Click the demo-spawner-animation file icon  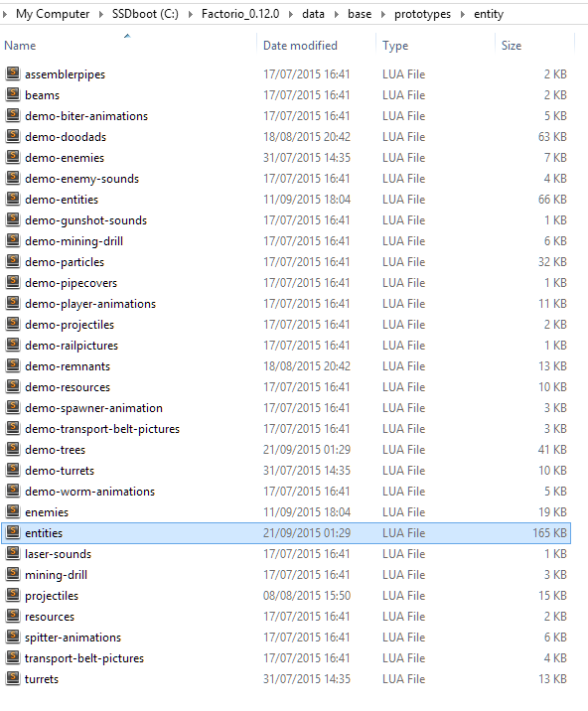(13, 407)
